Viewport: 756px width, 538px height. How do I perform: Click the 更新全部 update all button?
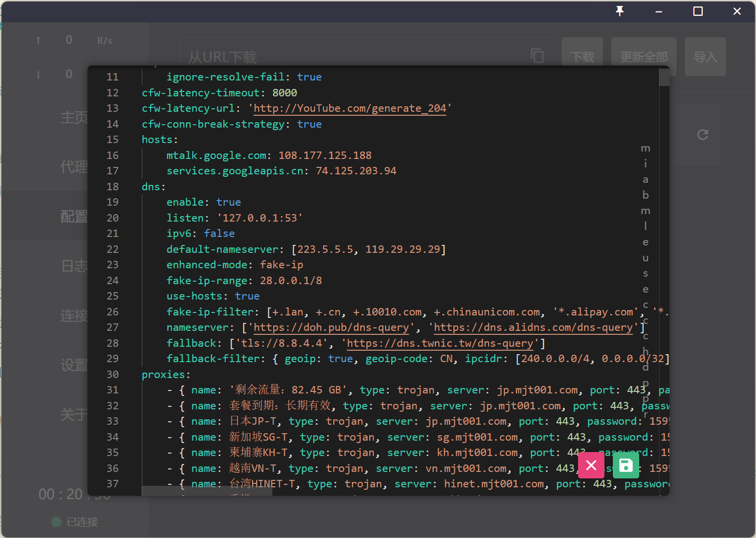tap(644, 57)
